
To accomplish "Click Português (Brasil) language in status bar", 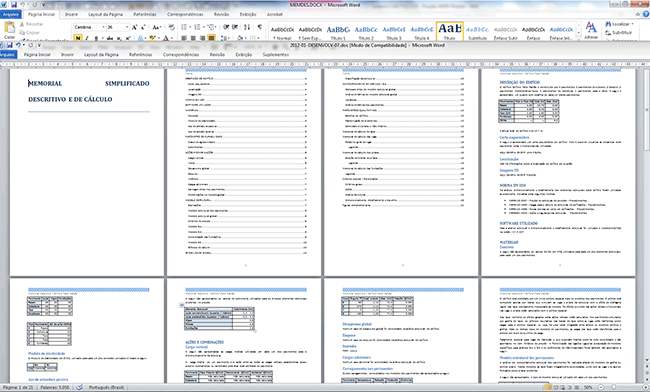I will pos(106,387).
